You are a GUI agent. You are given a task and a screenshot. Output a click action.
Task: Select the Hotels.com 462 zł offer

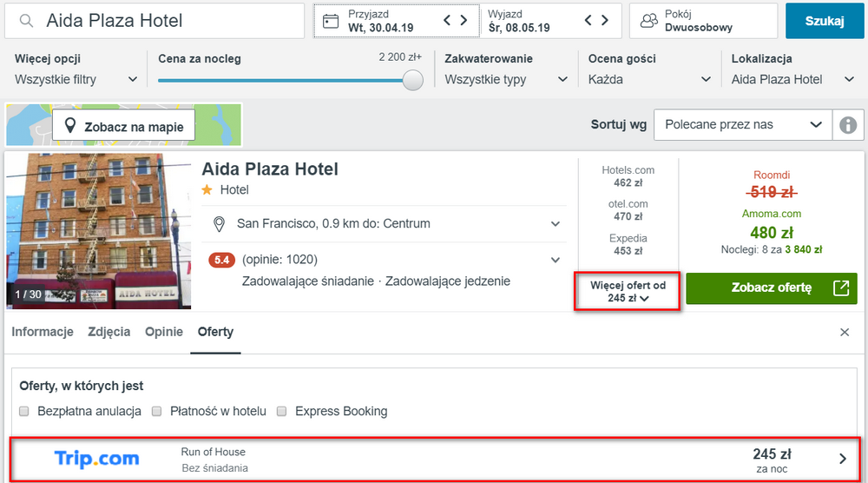tap(628, 176)
